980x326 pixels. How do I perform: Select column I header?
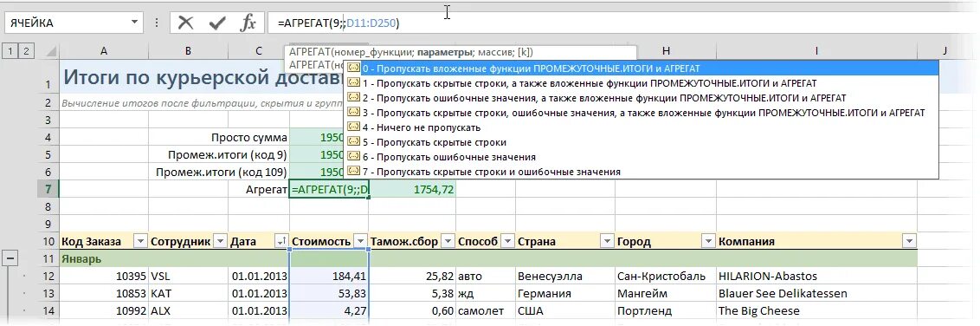816,50
